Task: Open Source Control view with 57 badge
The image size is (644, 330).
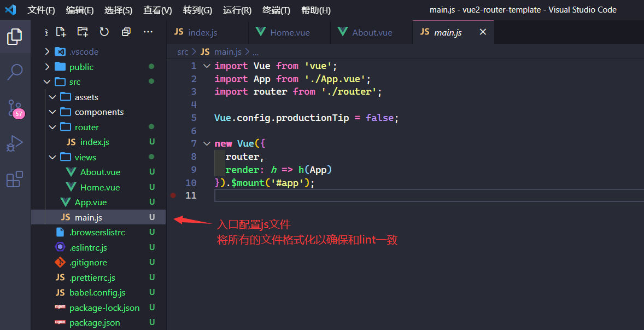Action: [15, 108]
